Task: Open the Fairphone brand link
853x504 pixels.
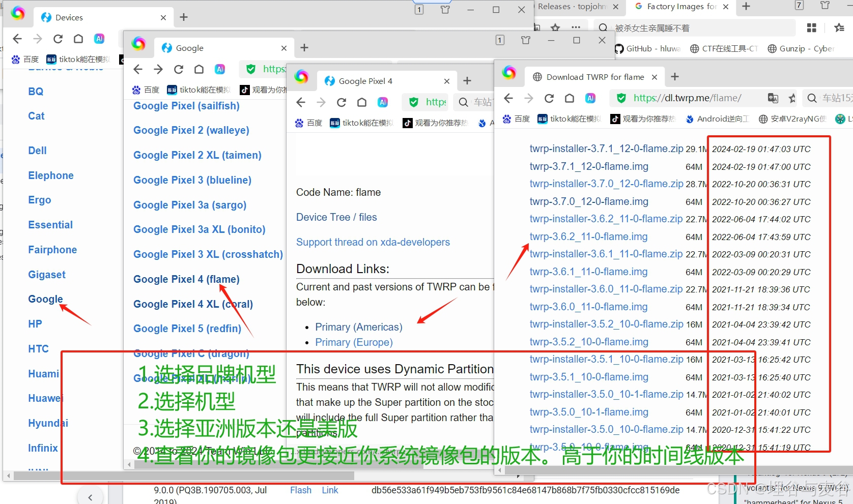Action: pyautogui.click(x=52, y=250)
